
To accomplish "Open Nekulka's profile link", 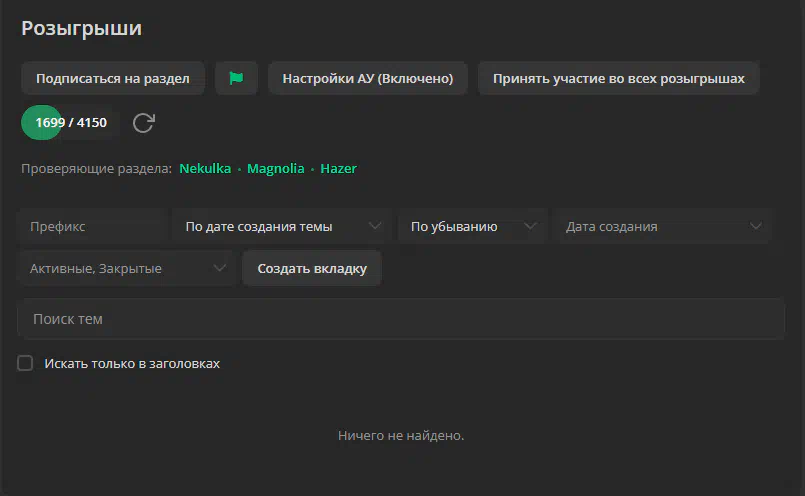I will click(x=205, y=168).
